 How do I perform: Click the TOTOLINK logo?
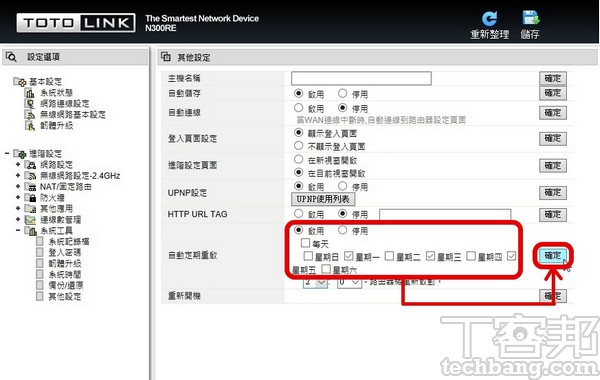click(76, 23)
